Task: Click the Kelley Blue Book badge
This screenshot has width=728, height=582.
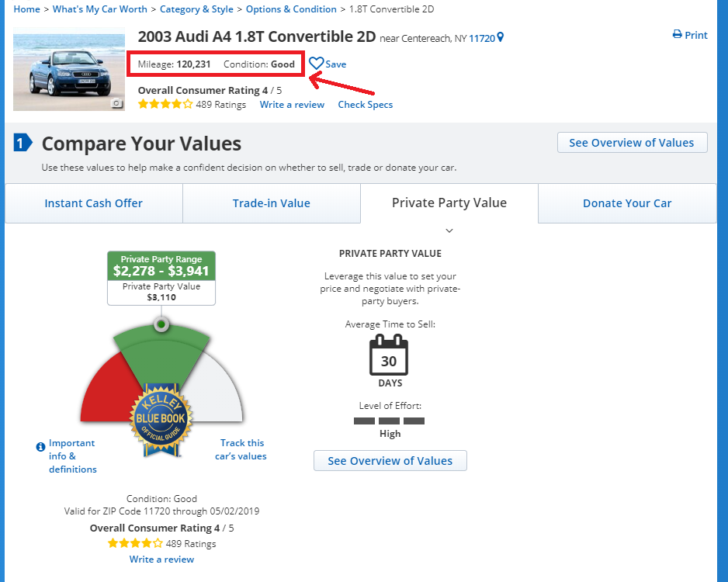Action: click(158, 419)
